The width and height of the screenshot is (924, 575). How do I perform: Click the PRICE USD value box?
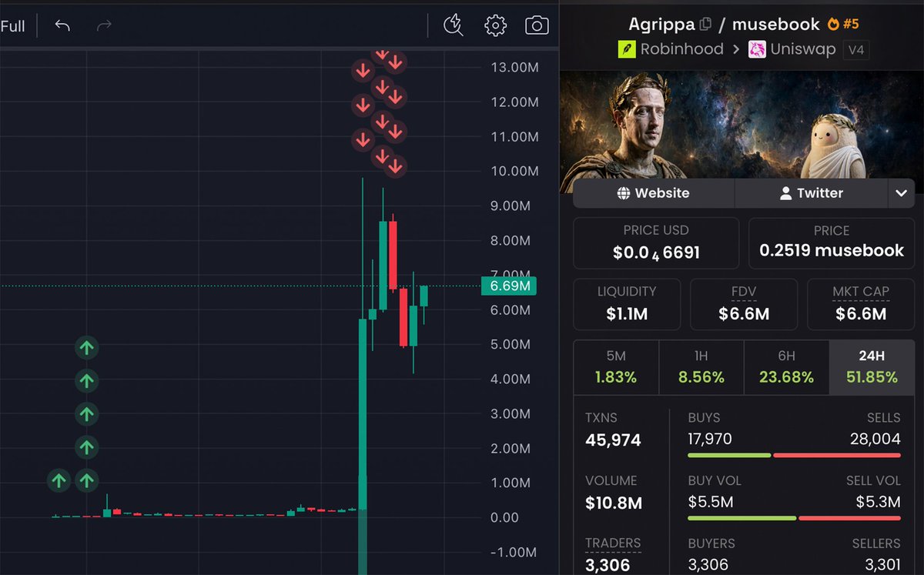tap(656, 242)
